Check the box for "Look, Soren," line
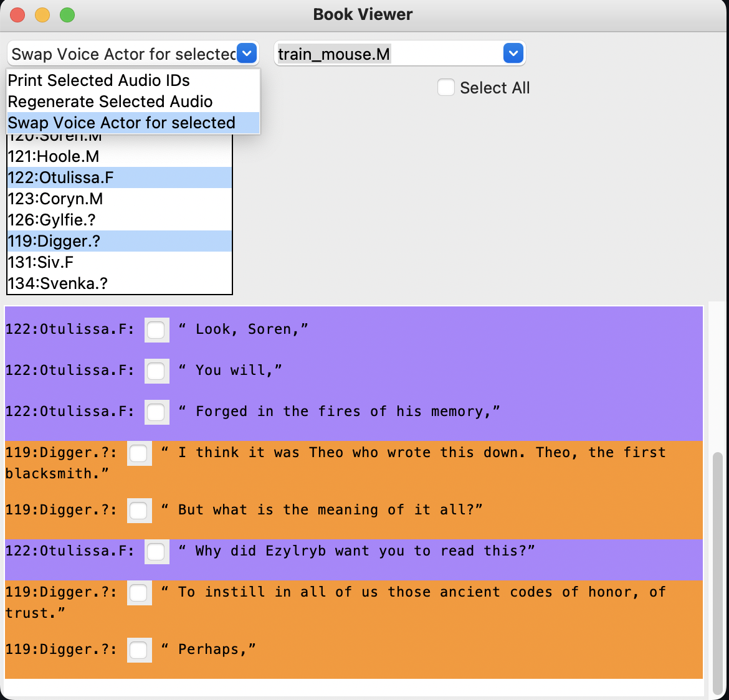The width and height of the screenshot is (729, 700). (156, 329)
